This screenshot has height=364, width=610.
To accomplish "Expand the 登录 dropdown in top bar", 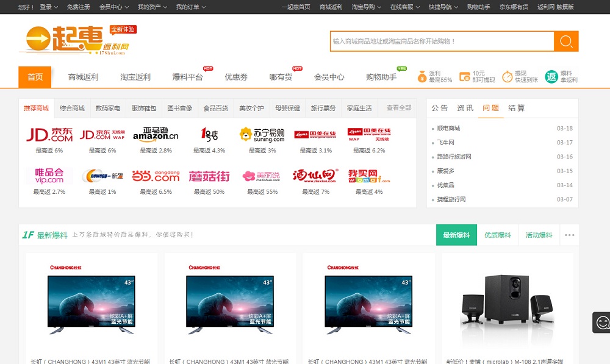I will 49,7.
